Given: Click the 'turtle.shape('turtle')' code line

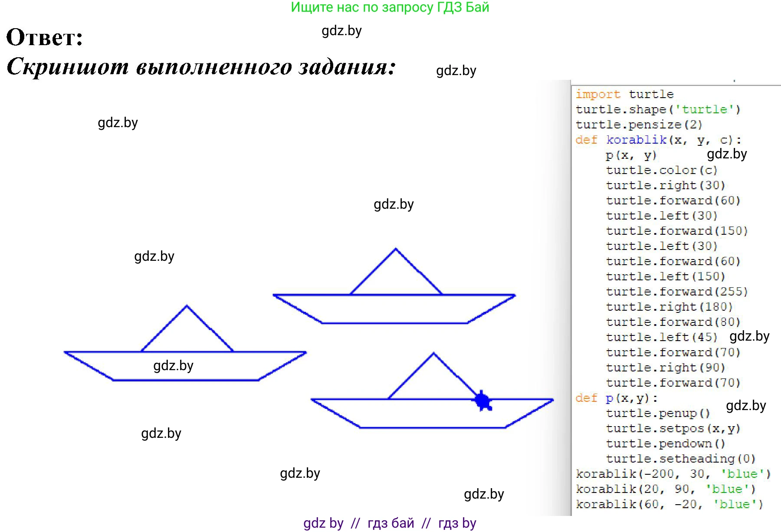Looking at the screenshot, I should tap(658, 109).
